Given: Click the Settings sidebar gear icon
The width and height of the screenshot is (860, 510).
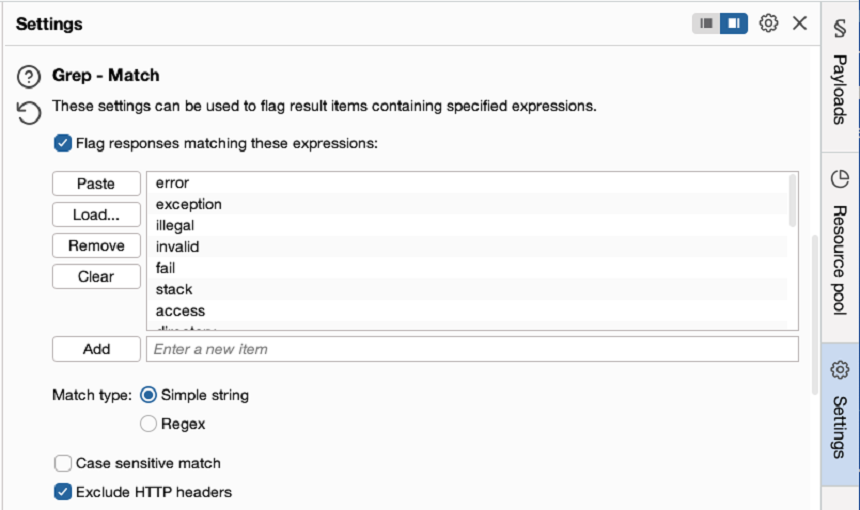Looking at the screenshot, I should coord(840,371).
